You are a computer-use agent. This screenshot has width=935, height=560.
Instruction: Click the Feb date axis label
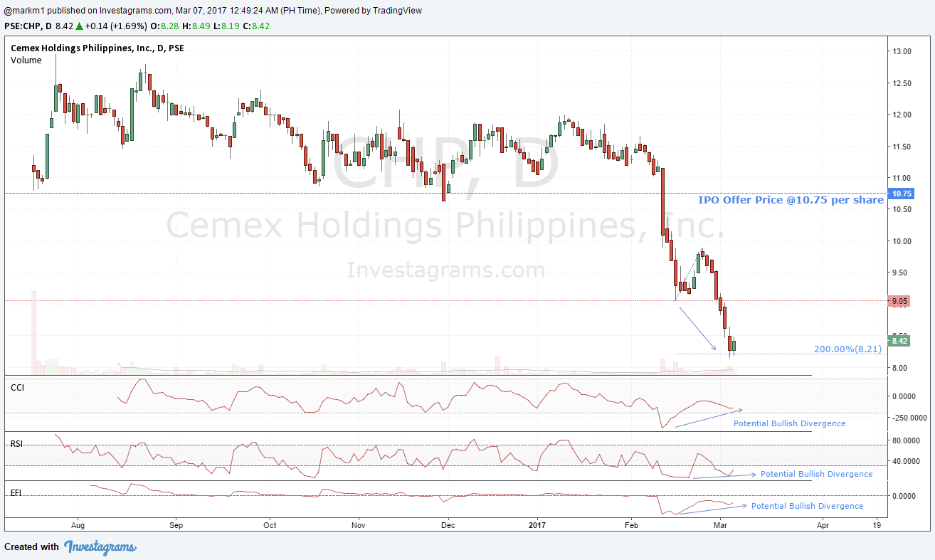[x=631, y=525]
